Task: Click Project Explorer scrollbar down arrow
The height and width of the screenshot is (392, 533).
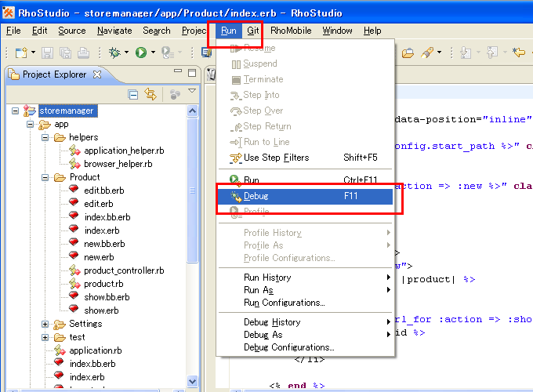Action: click(x=192, y=381)
